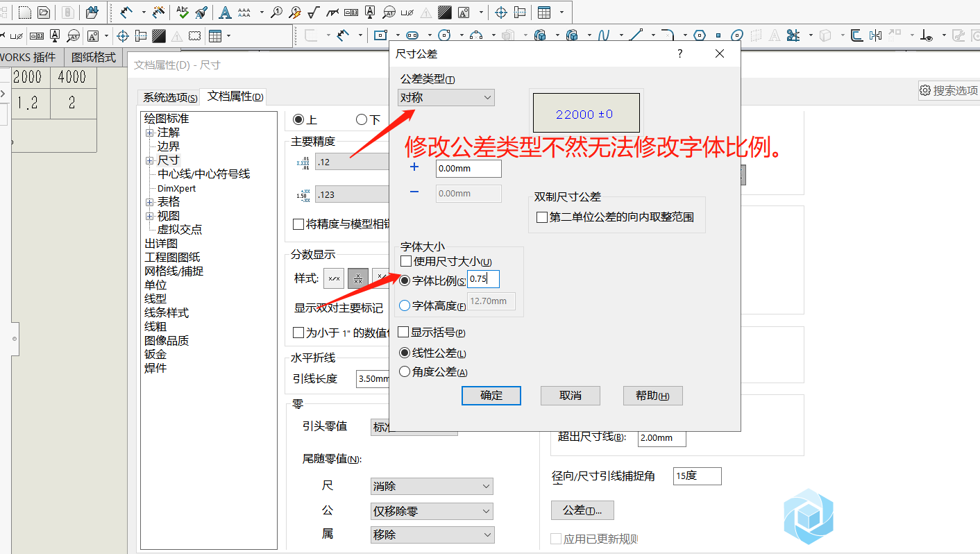Select the Format Painter brush
Image resolution: width=980 pixels, height=554 pixels.
coord(201,12)
